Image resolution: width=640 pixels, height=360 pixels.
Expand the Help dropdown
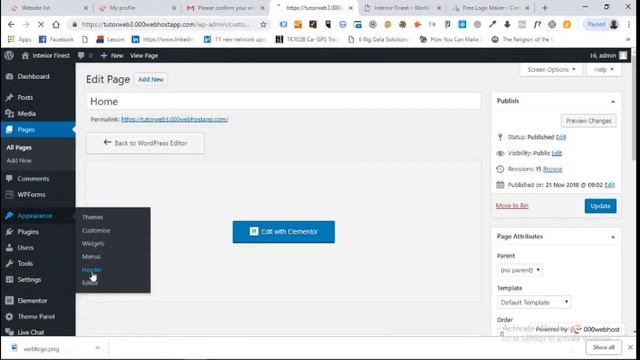tap(604, 69)
